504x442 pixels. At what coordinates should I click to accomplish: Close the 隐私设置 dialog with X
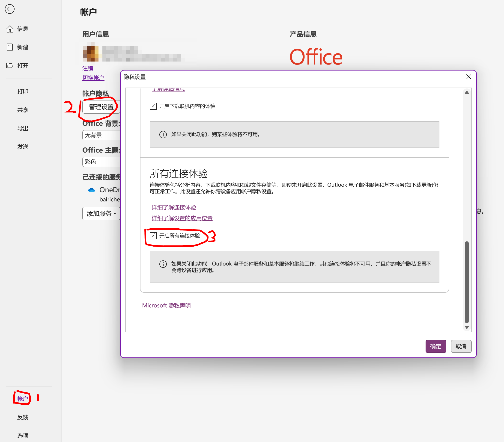point(468,77)
